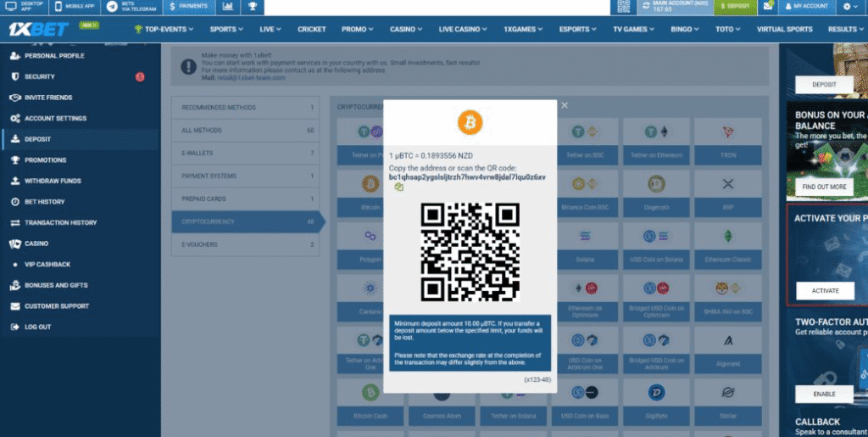Go to Transaction History in sidebar

[x=60, y=222]
